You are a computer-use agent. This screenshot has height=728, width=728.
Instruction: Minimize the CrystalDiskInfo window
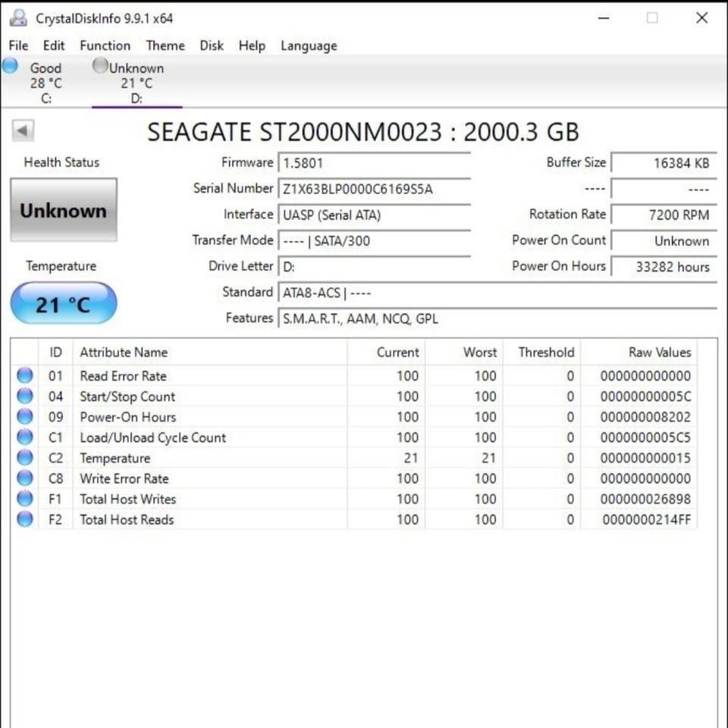click(604, 18)
